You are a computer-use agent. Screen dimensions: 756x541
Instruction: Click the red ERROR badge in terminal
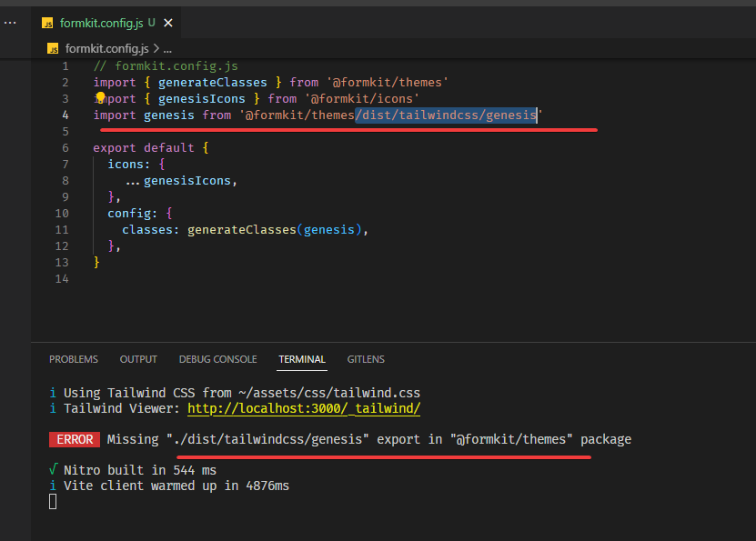75,439
